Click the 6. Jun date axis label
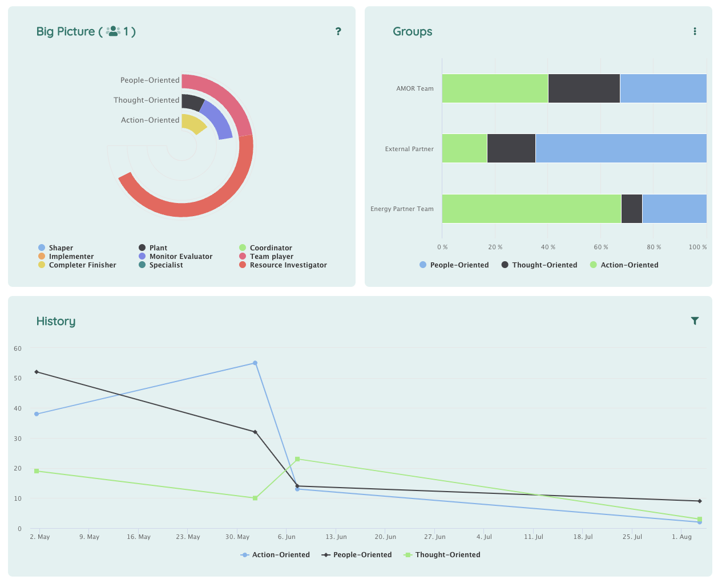722x588 pixels. click(287, 537)
